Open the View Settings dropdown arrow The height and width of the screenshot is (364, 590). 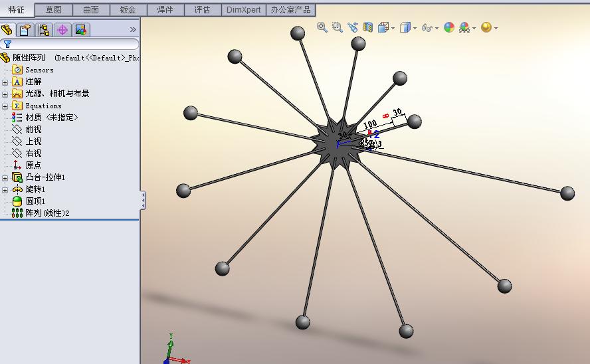[496, 28]
